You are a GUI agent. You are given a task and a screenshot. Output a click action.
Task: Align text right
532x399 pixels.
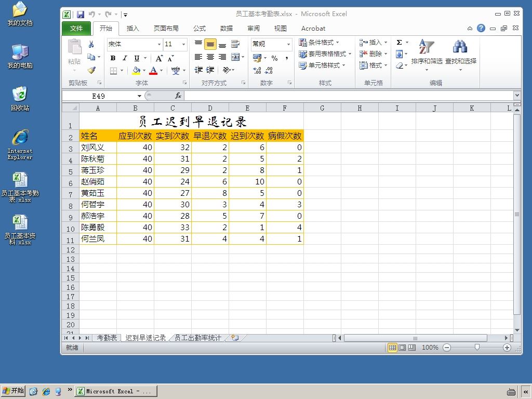click(222, 57)
